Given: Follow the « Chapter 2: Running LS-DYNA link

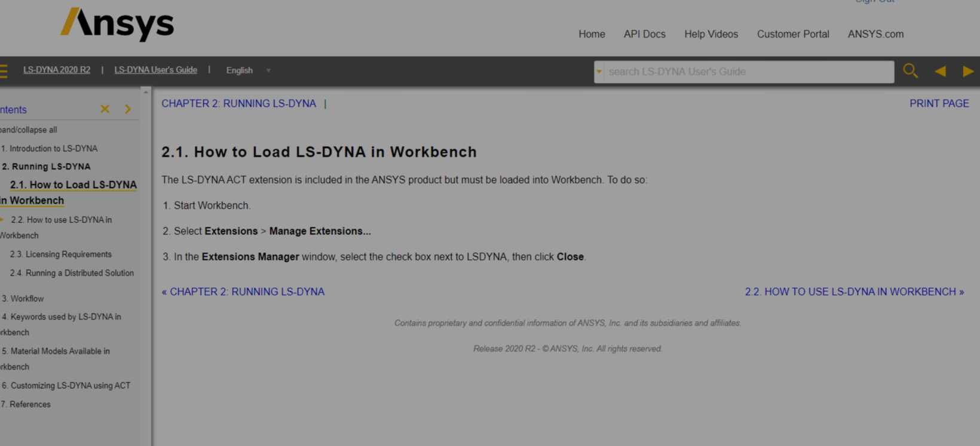Looking at the screenshot, I should point(243,291).
